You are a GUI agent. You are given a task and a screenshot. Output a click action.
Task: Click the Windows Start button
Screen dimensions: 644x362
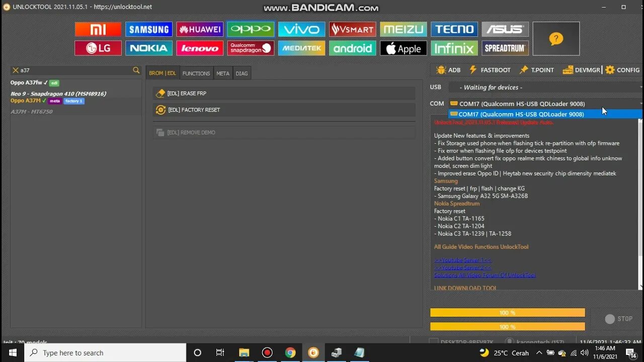click(x=12, y=353)
